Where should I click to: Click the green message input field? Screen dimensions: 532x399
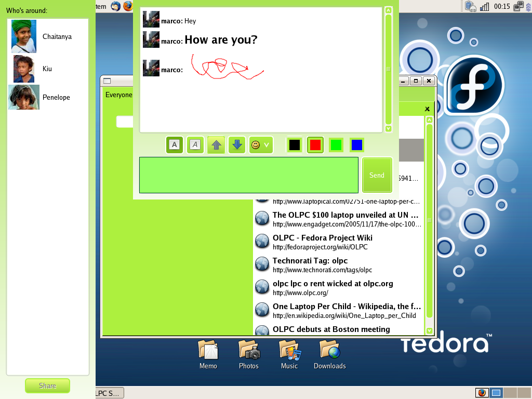(x=248, y=175)
